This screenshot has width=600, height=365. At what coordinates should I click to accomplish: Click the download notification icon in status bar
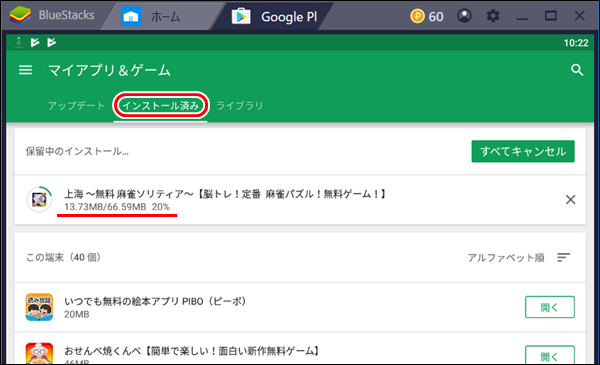pos(18,42)
